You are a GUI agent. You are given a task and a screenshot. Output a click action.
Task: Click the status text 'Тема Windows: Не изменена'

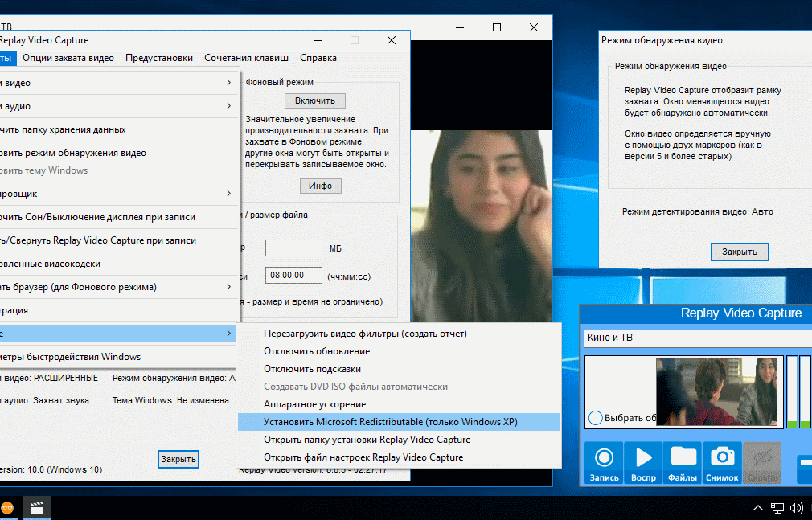[x=170, y=400]
